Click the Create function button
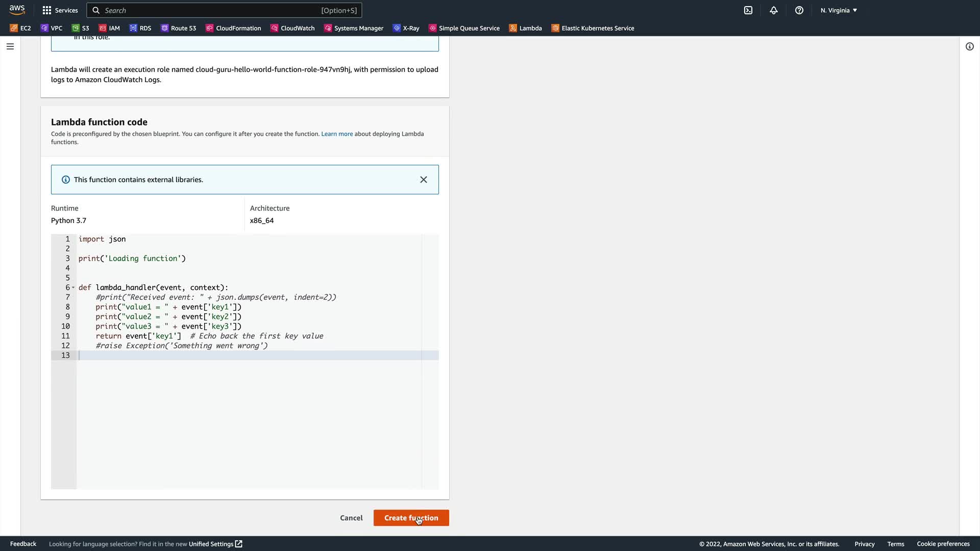980x551 pixels. click(411, 518)
